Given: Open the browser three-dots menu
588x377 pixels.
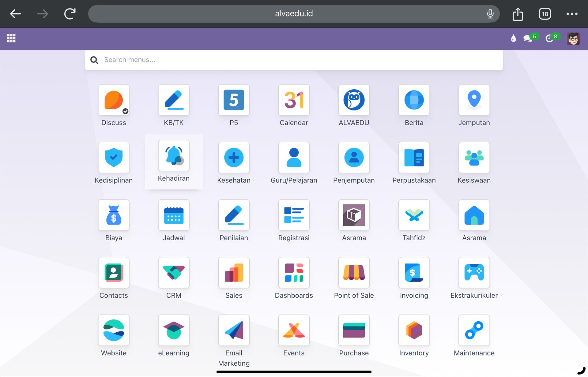Looking at the screenshot, I should [x=572, y=14].
